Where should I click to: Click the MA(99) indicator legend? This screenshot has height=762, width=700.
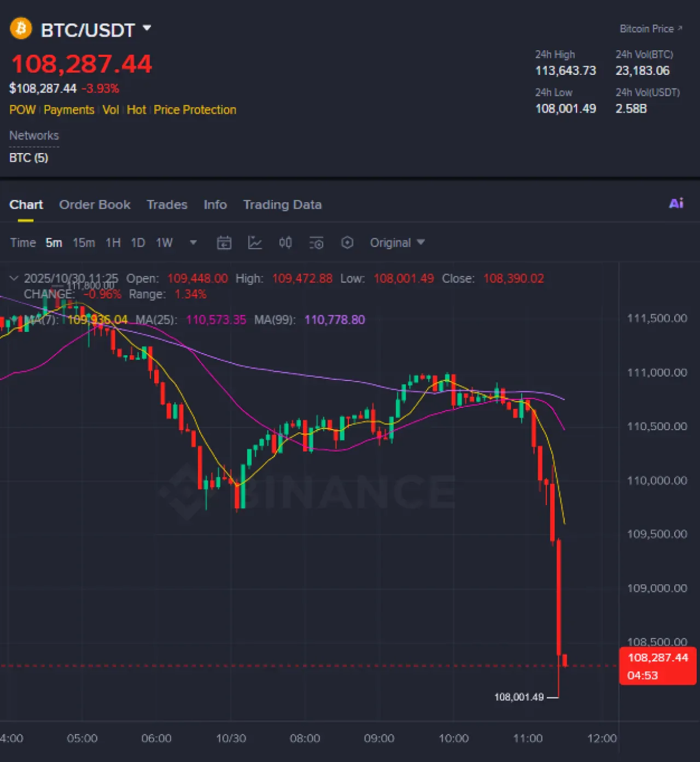tap(310, 320)
